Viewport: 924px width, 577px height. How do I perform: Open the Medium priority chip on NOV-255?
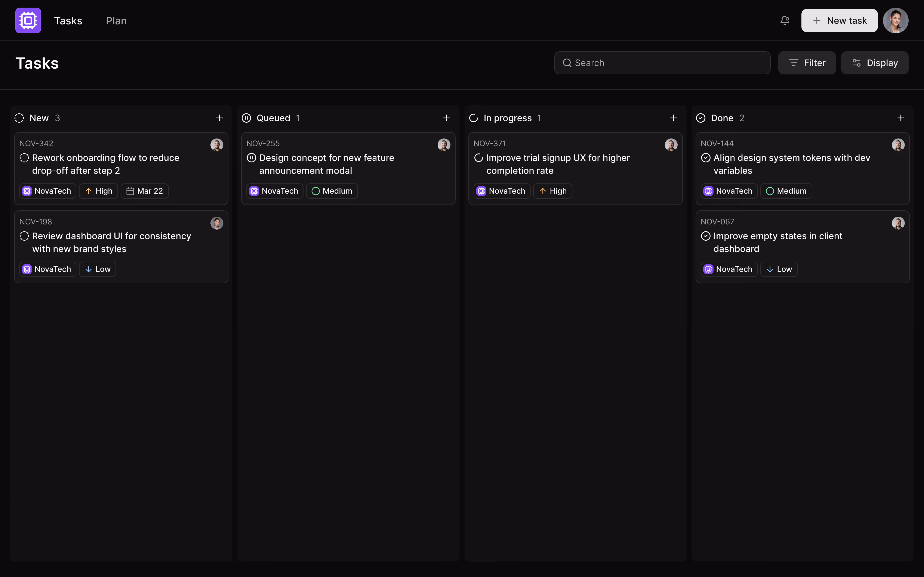point(331,191)
